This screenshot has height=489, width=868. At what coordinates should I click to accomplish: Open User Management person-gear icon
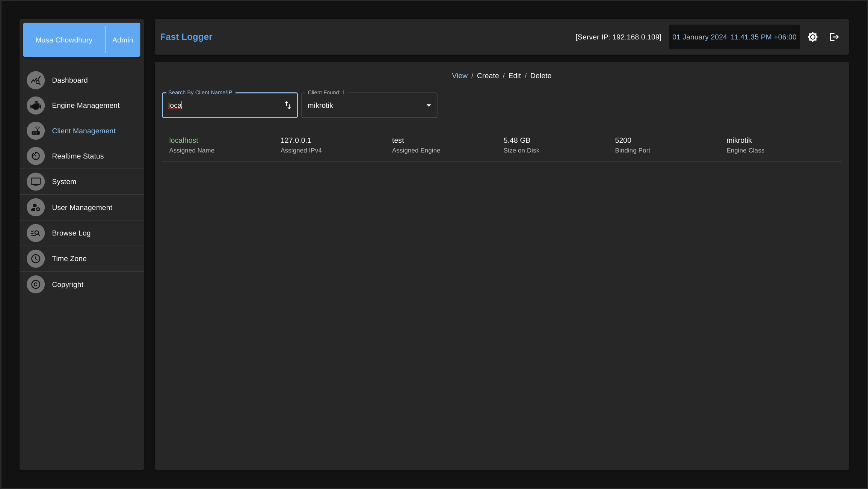[x=36, y=208]
